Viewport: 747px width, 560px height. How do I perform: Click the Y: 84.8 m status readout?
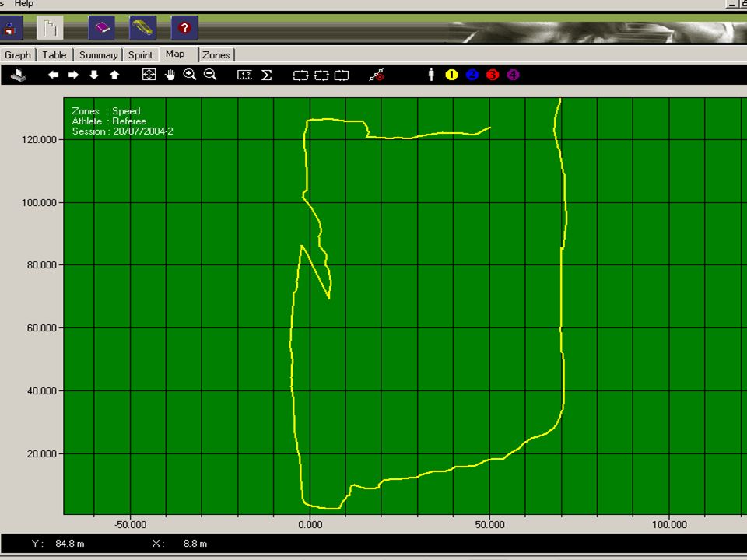(x=58, y=544)
